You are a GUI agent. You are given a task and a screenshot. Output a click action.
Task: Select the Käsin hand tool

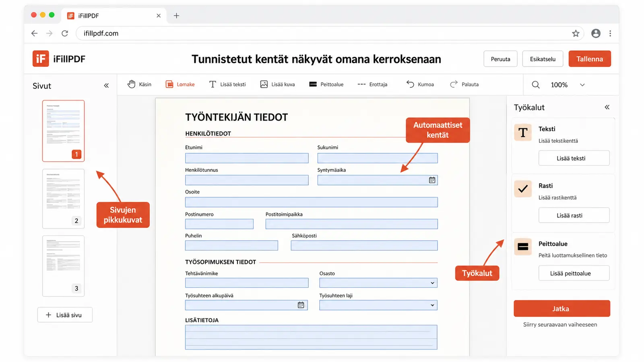(x=139, y=84)
